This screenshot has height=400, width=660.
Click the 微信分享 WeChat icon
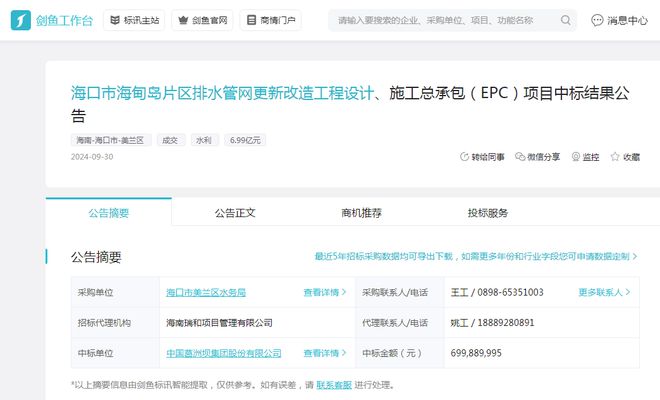(x=520, y=157)
